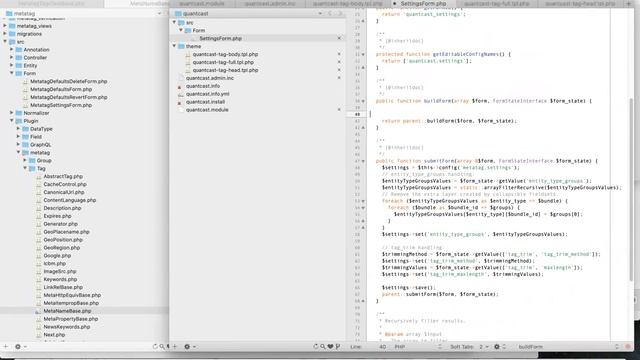Expand the metatag_views folder
640x360 pixels.
coord(5,26)
